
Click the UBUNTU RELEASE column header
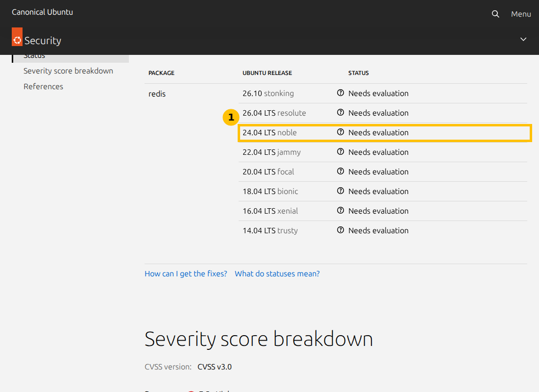(267, 73)
